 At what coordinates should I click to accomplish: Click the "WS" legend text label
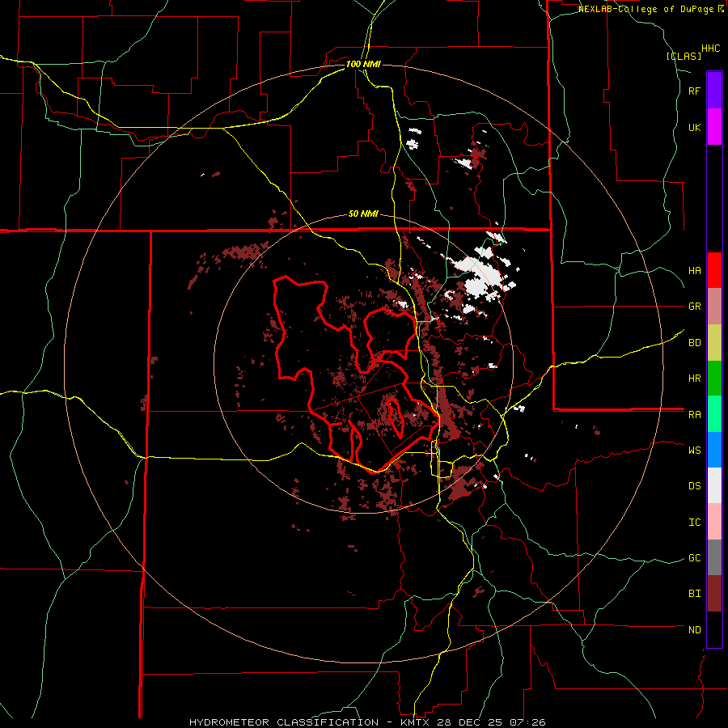pos(695,451)
